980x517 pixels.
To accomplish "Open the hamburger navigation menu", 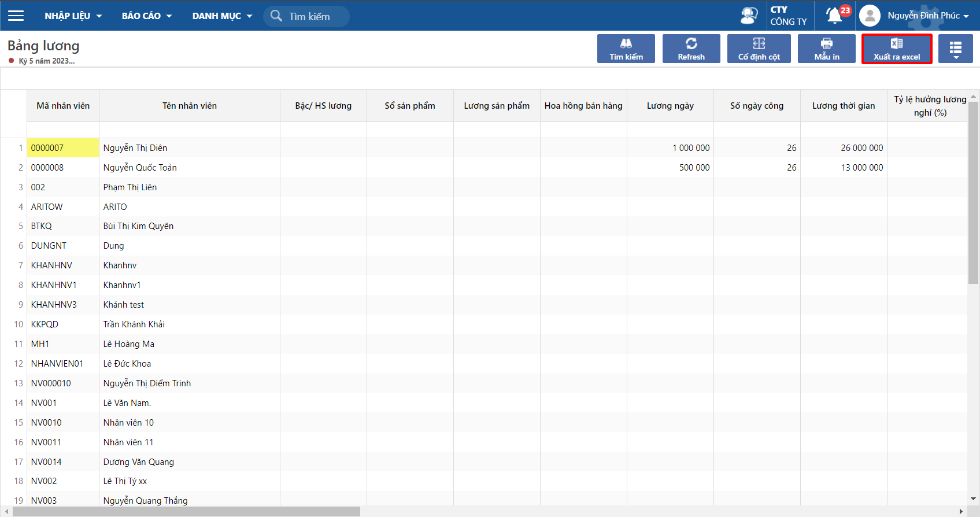I will [x=16, y=16].
